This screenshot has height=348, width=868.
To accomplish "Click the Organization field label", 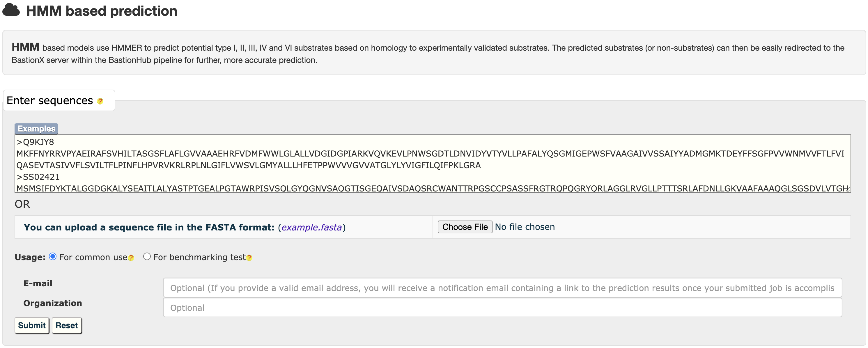I will click(53, 303).
